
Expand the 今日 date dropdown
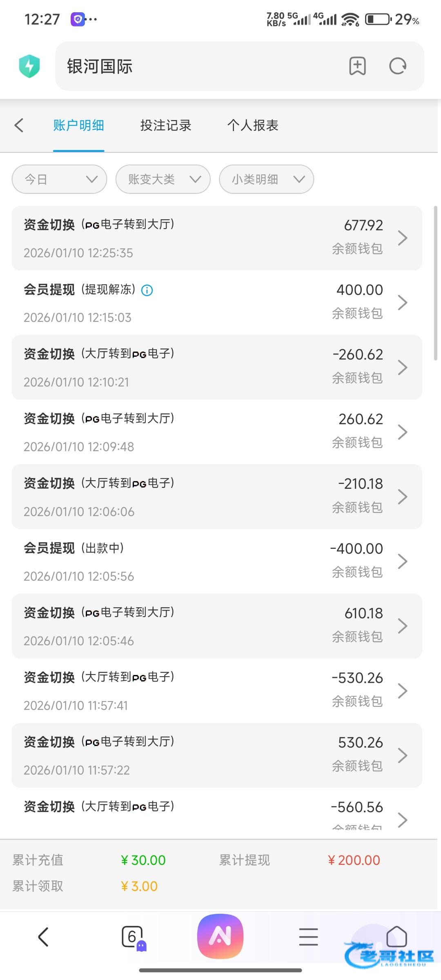tap(59, 179)
